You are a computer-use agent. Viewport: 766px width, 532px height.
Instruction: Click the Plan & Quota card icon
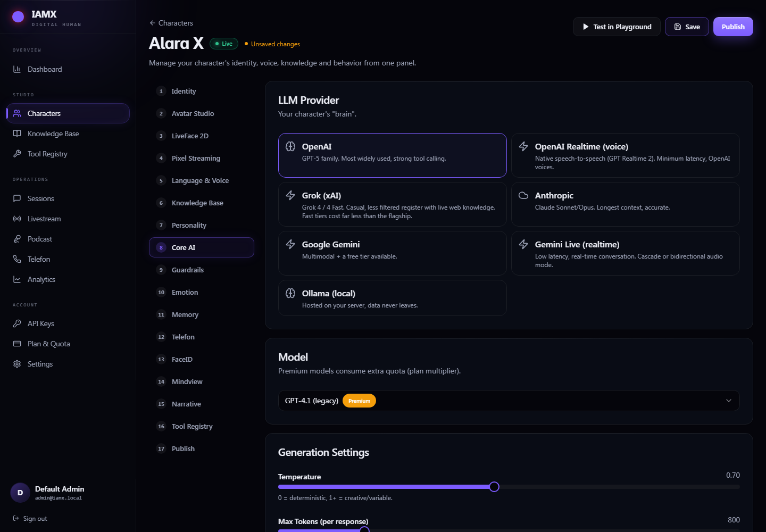coord(17,344)
